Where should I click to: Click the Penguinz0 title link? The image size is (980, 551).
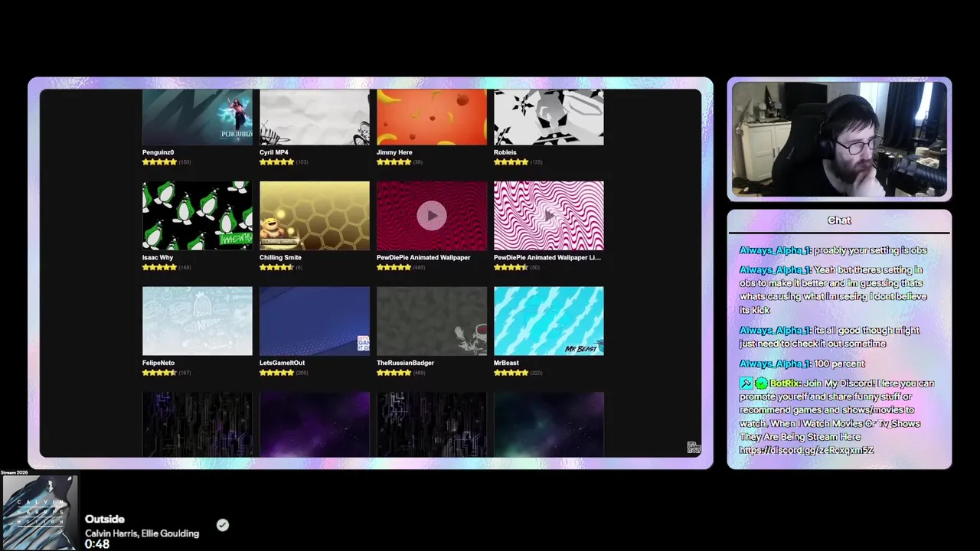[x=158, y=152]
